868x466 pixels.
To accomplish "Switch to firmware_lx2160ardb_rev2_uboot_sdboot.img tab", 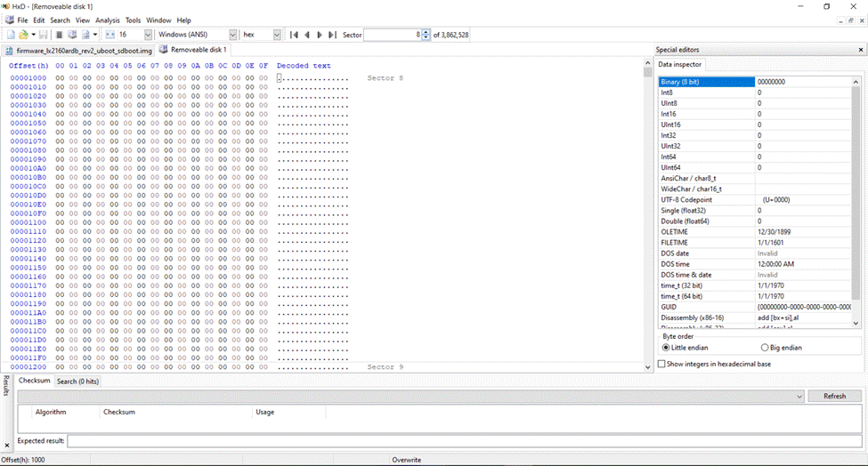I will (78, 51).
